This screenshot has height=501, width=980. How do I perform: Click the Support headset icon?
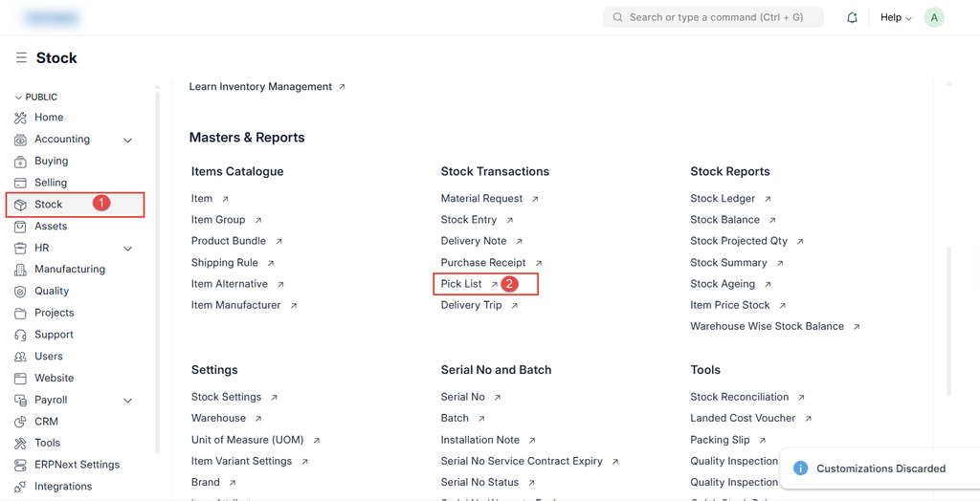point(20,335)
